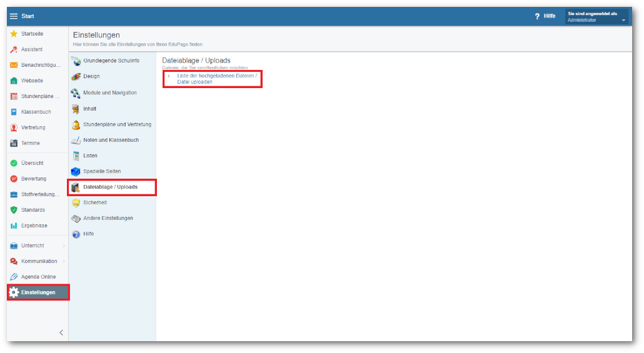Click the Termine calendar icon
The width and height of the screenshot is (644, 353).
click(14, 143)
